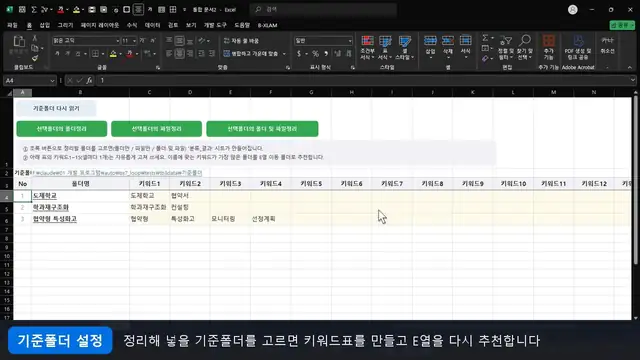Image resolution: width=640 pixels, height=360 pixels.
Task: Switch to the Insert (삽입) tab
Action: 44,25
